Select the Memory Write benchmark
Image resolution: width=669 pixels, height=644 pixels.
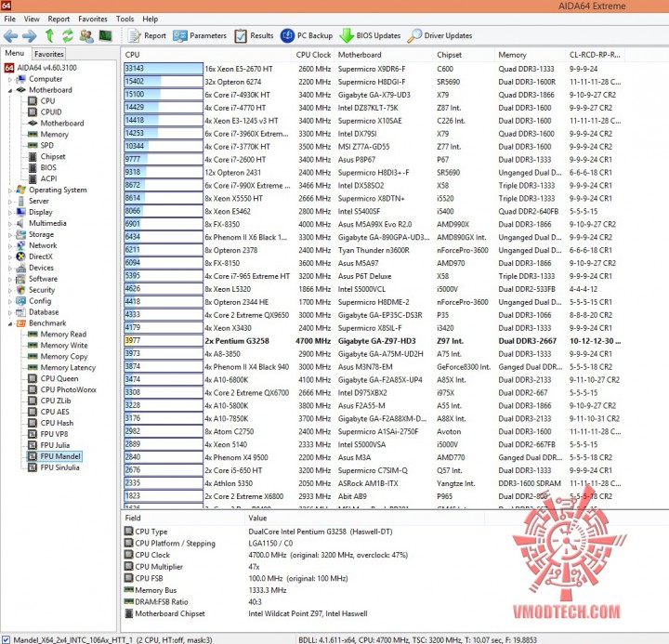coord(58,346)
